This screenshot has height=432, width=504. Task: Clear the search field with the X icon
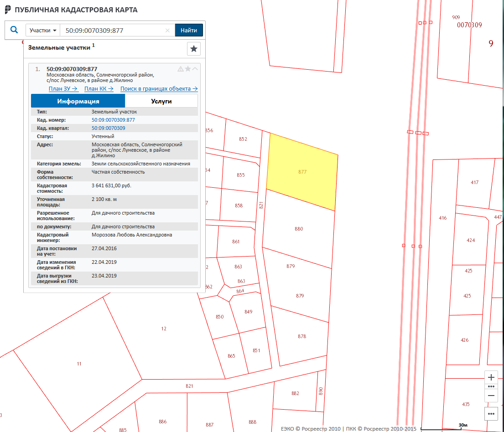click(x=167, y=31)
